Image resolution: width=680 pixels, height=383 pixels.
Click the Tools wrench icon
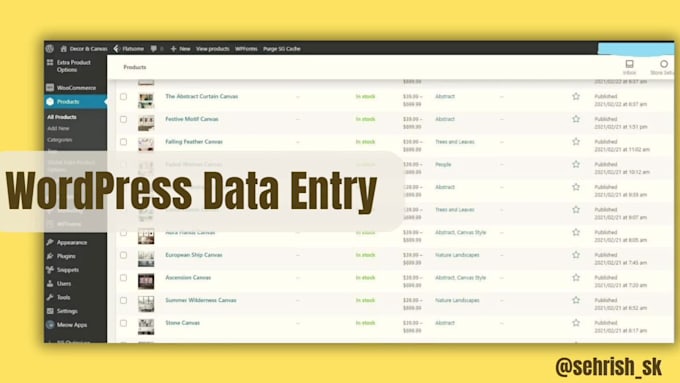[50, 297]
